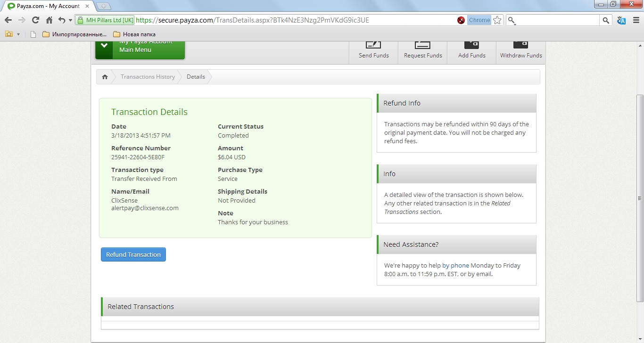Click the Related Transactions header

click(320, 307)
